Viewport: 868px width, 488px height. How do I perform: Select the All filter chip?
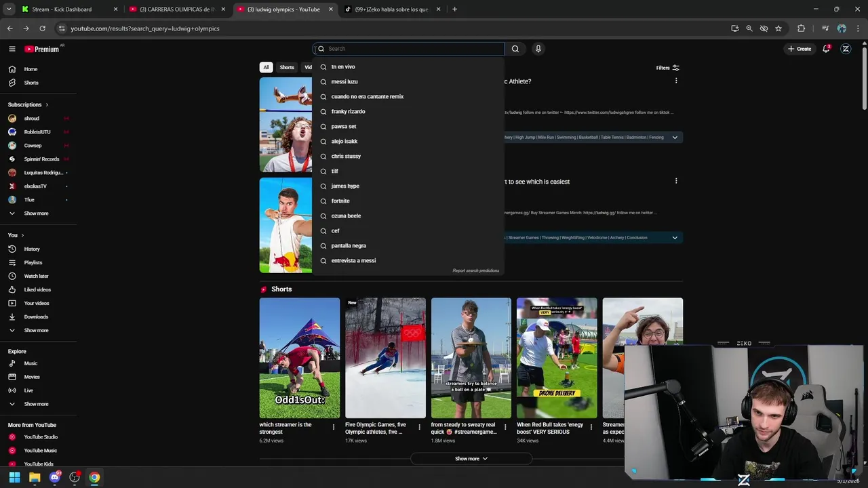266,67
